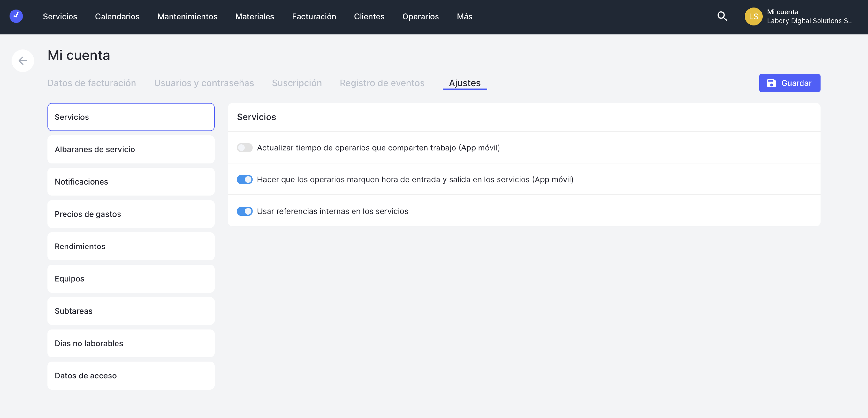868x418 pixels.
Task: Select the Suscripción tab
Action: point(297,83)
